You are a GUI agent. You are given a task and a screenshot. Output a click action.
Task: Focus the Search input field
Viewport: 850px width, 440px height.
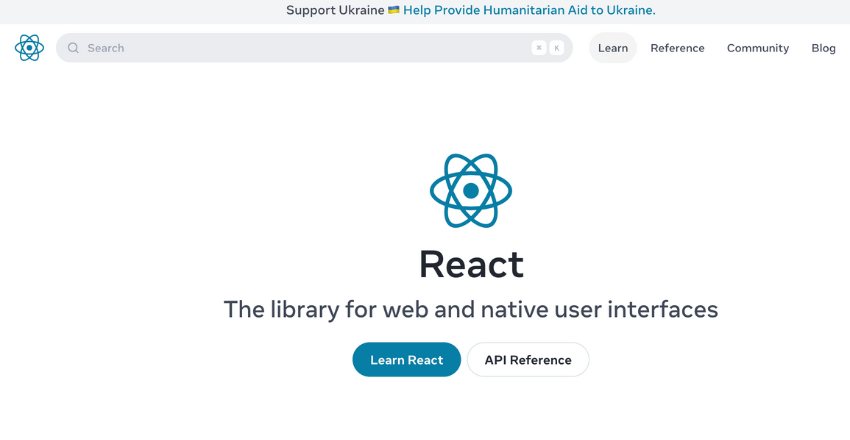pyautogui.click(x=314, y=48)
